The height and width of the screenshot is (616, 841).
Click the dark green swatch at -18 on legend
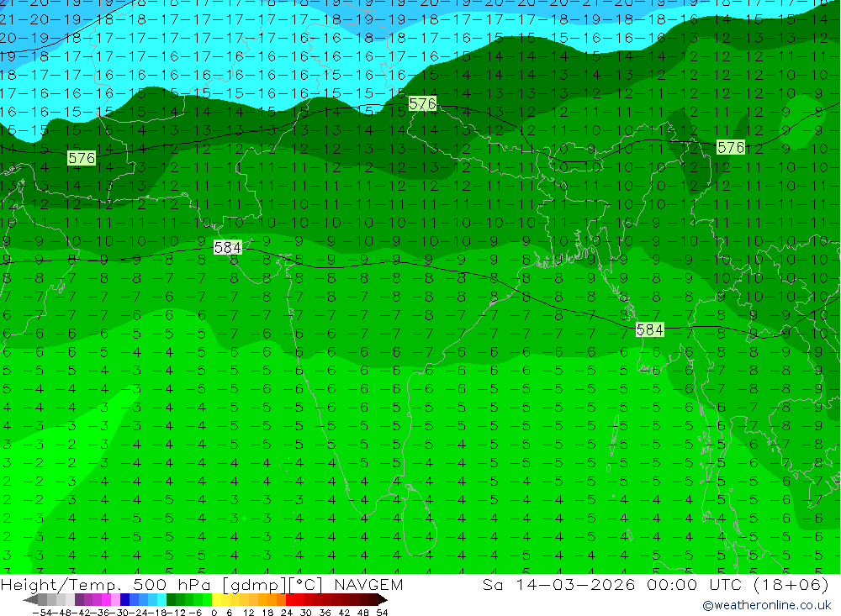(171, 600)
